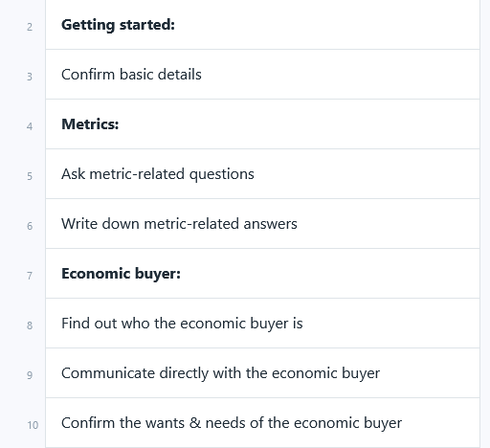Click empty space right of 'Metrics:' heading
The width and height of the screenshot is (490, 448).
click(300, 124)
